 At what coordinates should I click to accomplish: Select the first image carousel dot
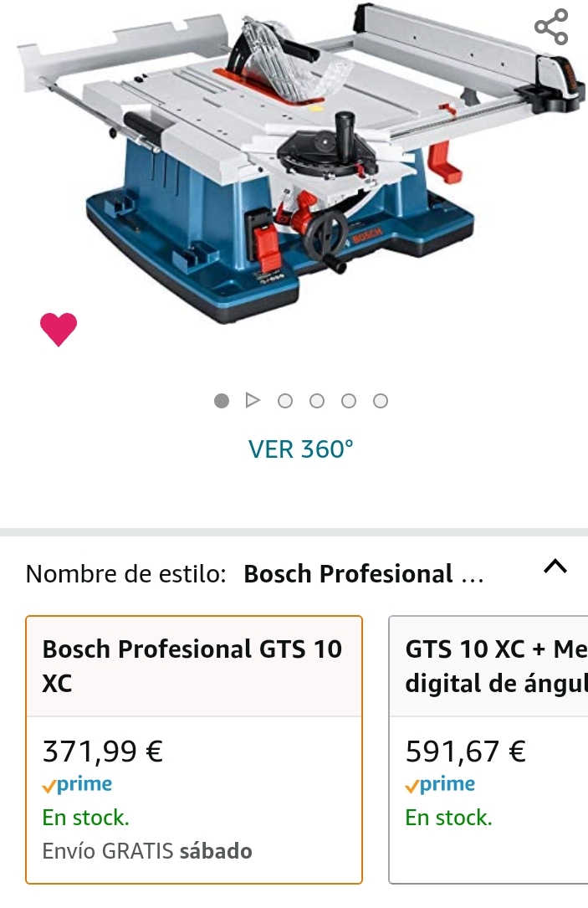pos(222,401)
